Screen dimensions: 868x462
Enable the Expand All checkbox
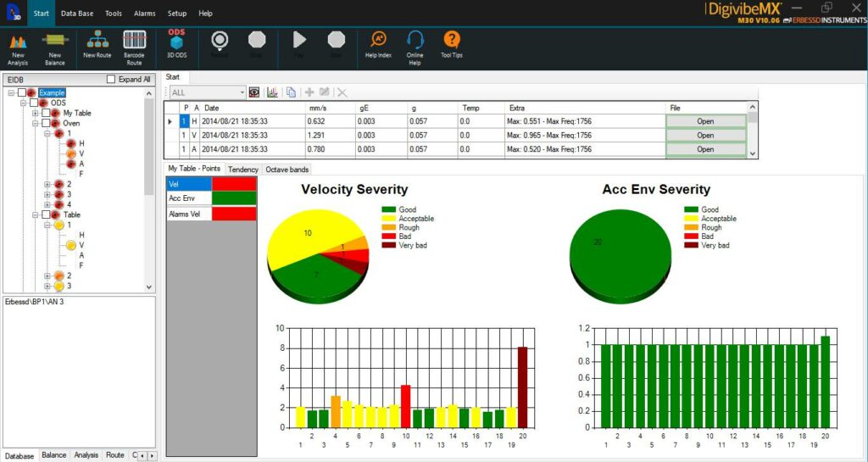pos(111,79)
